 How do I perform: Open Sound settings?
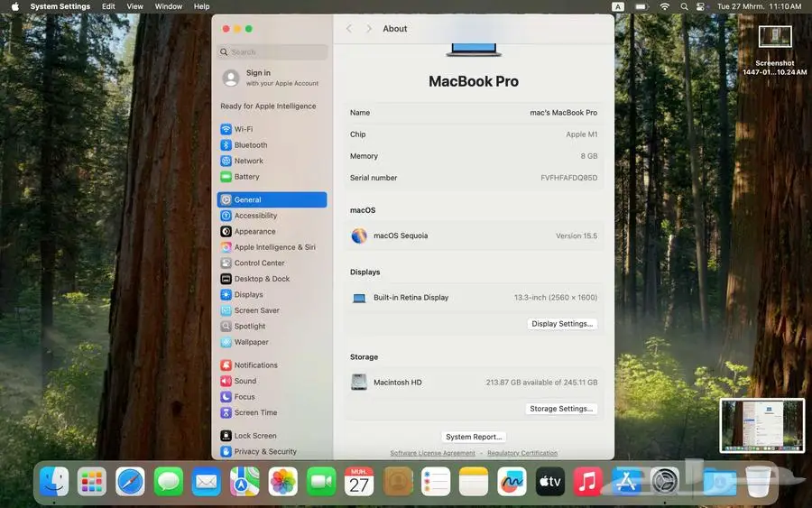coord(272,381)
